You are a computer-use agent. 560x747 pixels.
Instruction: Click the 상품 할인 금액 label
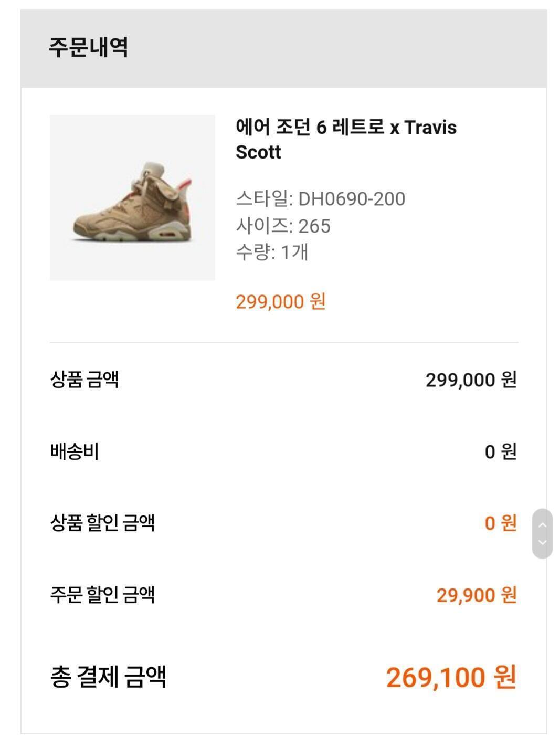click(102, 523)
